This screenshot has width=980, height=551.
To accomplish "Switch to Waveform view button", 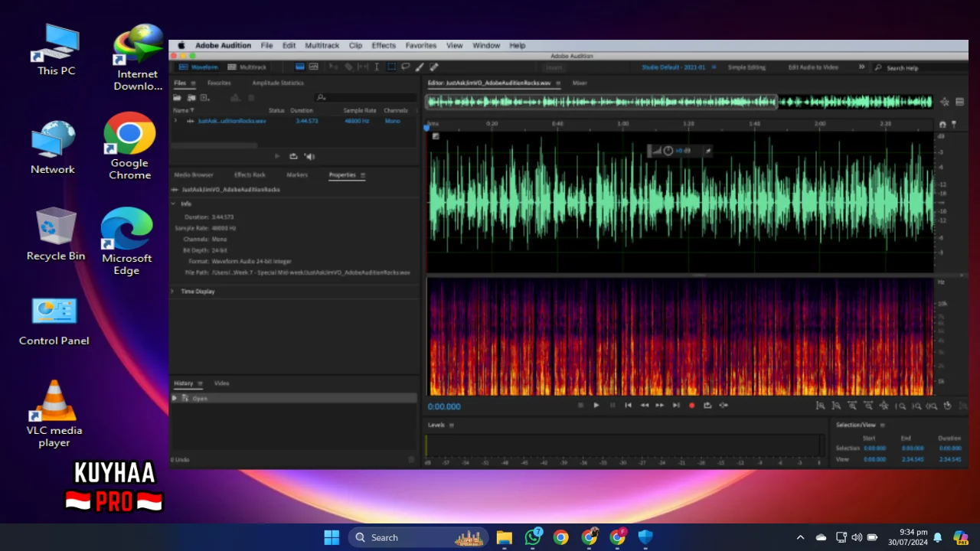I will pos(198,67).
